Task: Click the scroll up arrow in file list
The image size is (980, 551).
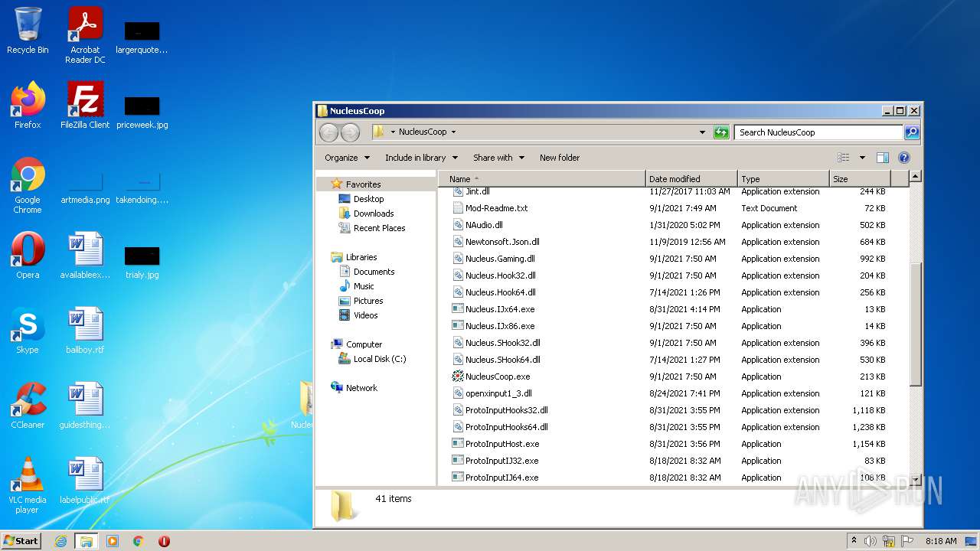Action: [915, 177]
